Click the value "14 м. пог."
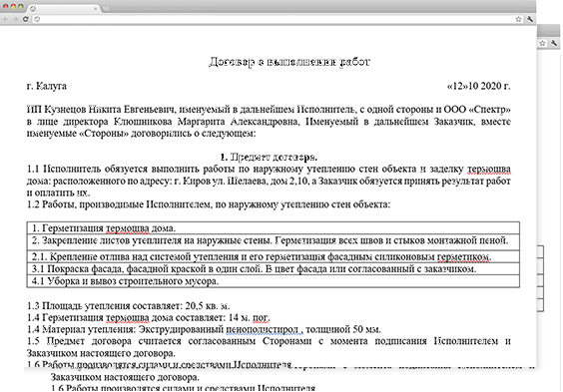Screen dimensions: 563x392 click(249, 318)
